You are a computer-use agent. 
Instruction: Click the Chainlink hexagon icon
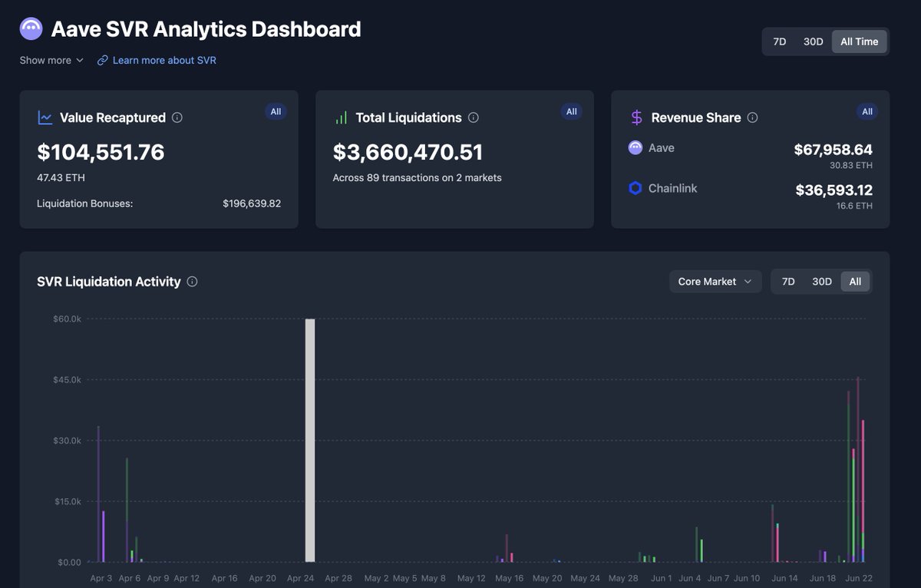(x=635, y=188)
